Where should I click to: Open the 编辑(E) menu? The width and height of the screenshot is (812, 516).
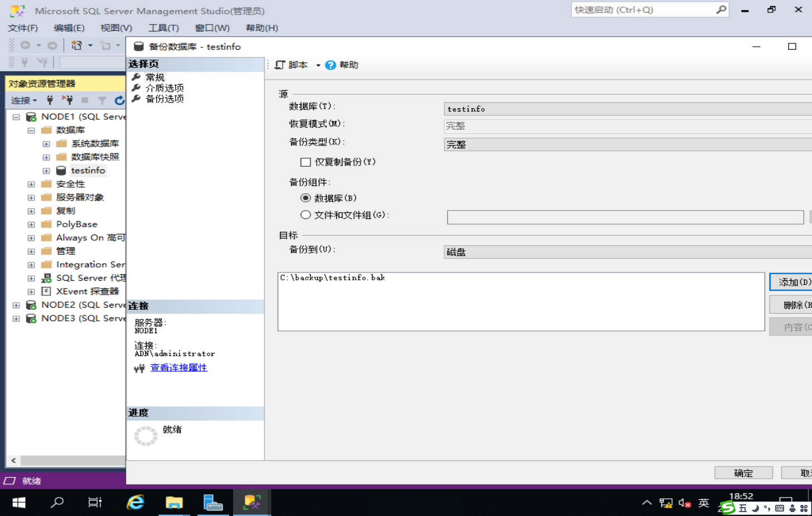(69, 28)
